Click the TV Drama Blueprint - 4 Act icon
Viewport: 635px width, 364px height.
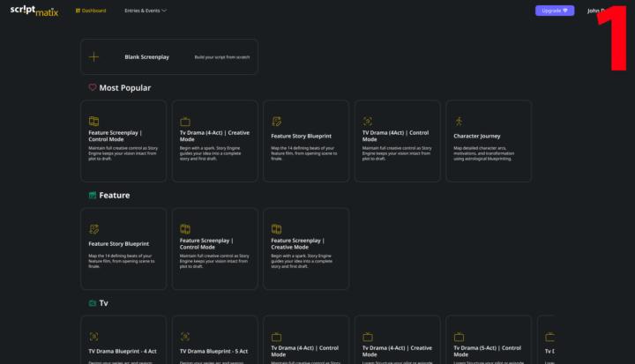tap(93, 336)
